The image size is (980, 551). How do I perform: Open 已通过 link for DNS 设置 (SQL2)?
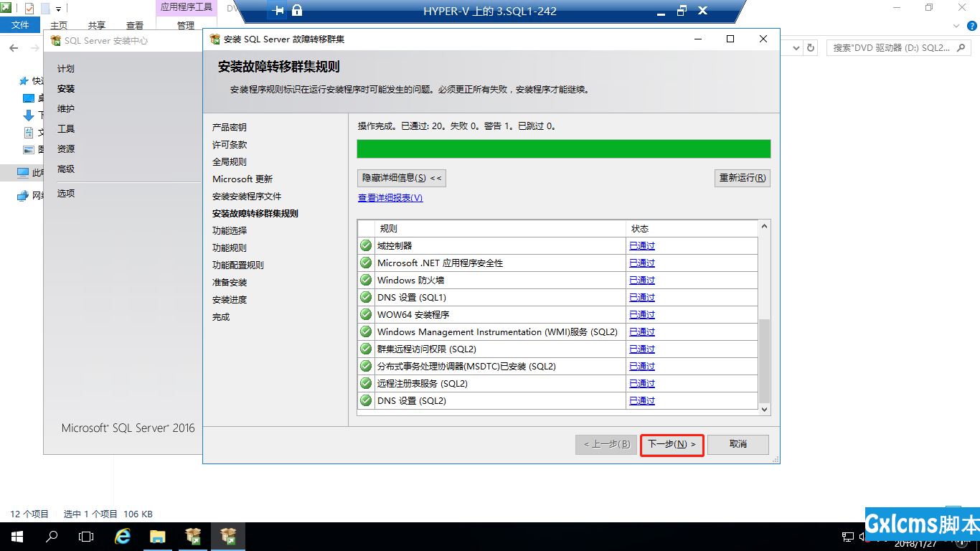[x=642, y=400]
